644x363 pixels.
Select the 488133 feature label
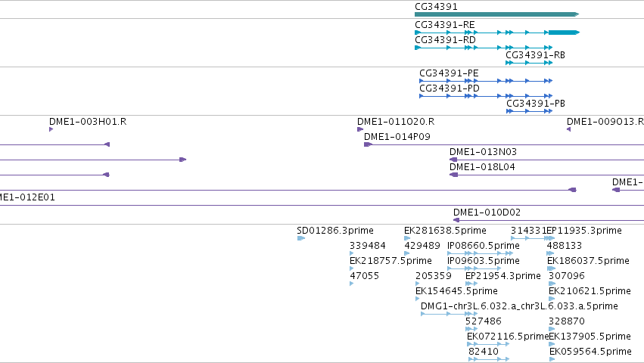coord(565,246)
